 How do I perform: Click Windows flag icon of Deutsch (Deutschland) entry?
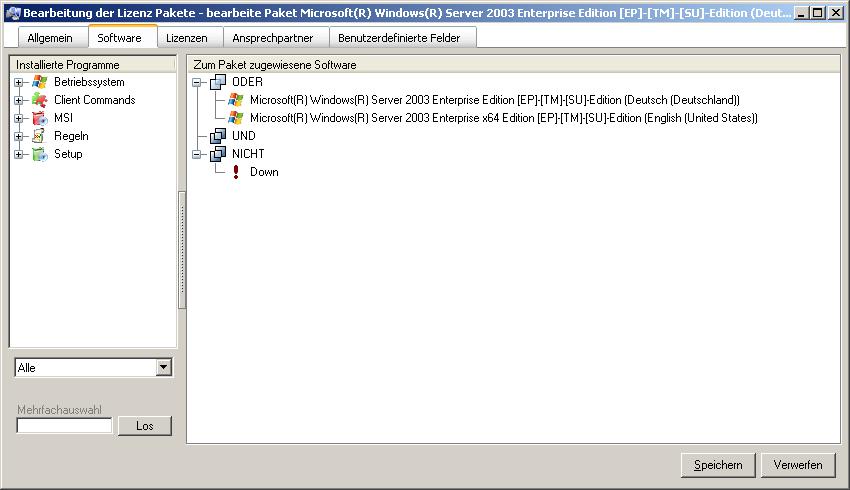[236, 100]
